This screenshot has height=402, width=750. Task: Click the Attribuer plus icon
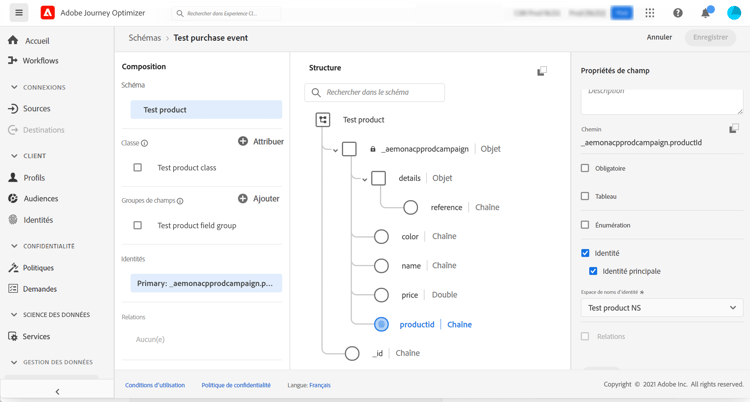click(x=243, y=141)
